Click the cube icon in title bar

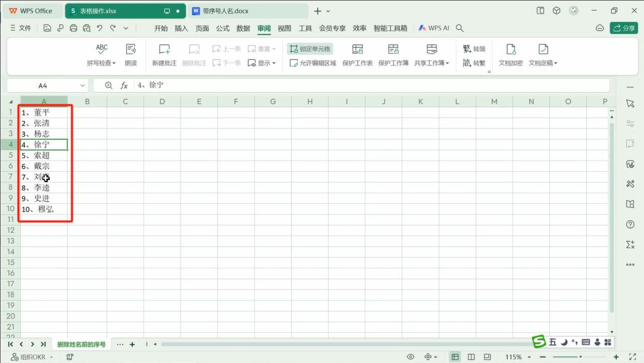[x=556, y=11]
